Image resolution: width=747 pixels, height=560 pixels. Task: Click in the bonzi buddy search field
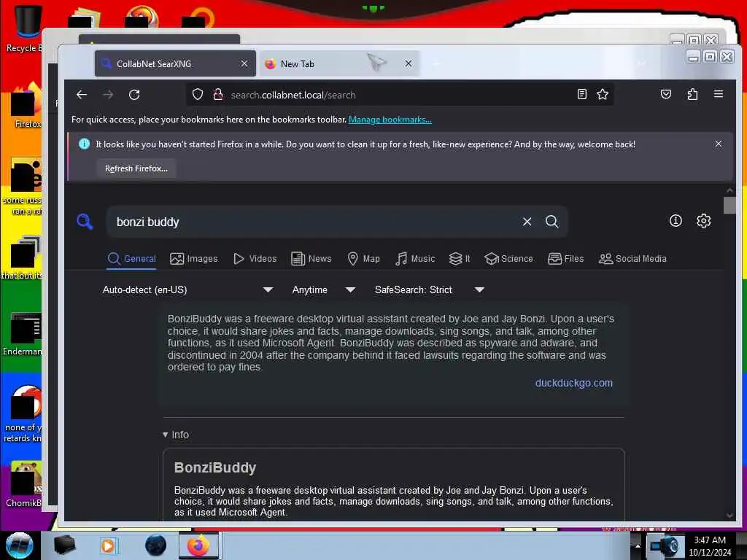(x=314, y=222)
